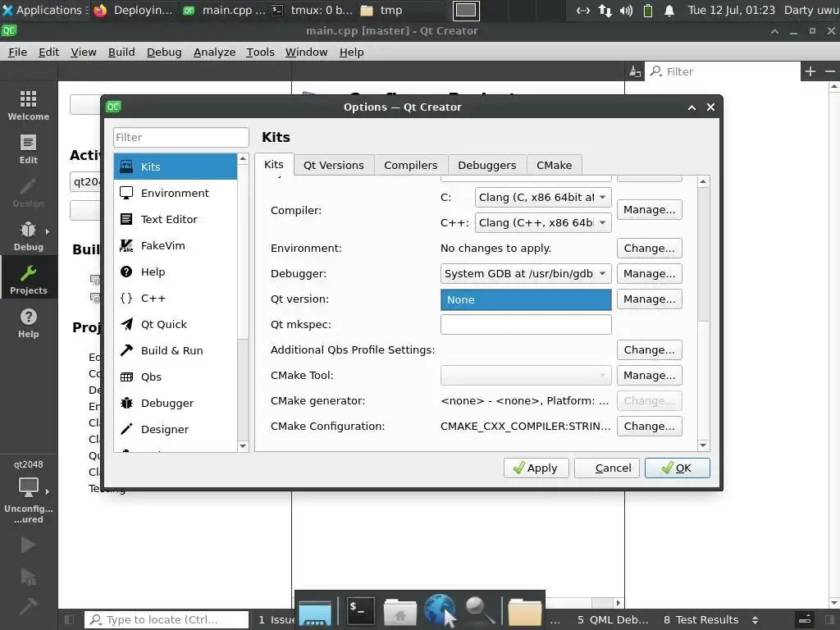Open the Qt version None dropdown
This screenshot has width=840, height=630.
point(526,299)
